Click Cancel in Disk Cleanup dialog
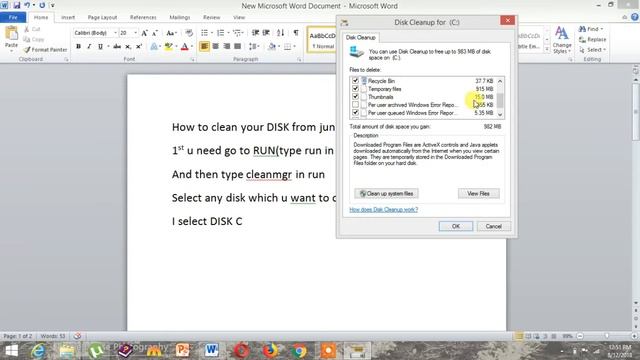Screen dimensions: 640x360 [x=493, y=227]
